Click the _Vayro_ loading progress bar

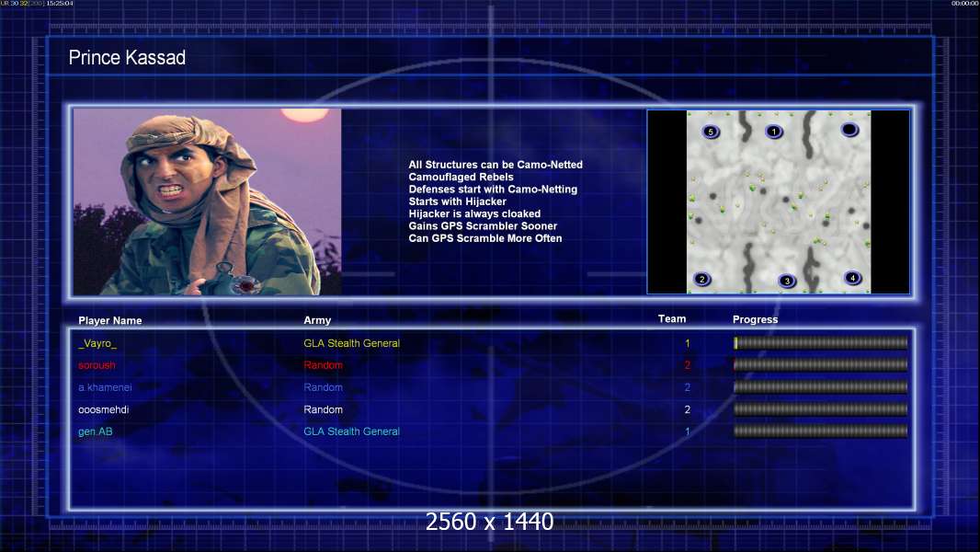pyautogui.click(x=821, y=342)
